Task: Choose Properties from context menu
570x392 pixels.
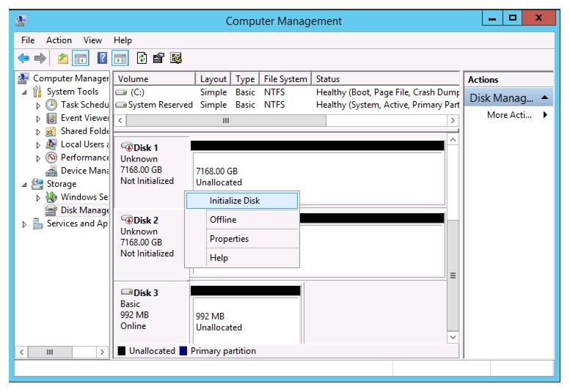Action: click(x=242, y=239)
